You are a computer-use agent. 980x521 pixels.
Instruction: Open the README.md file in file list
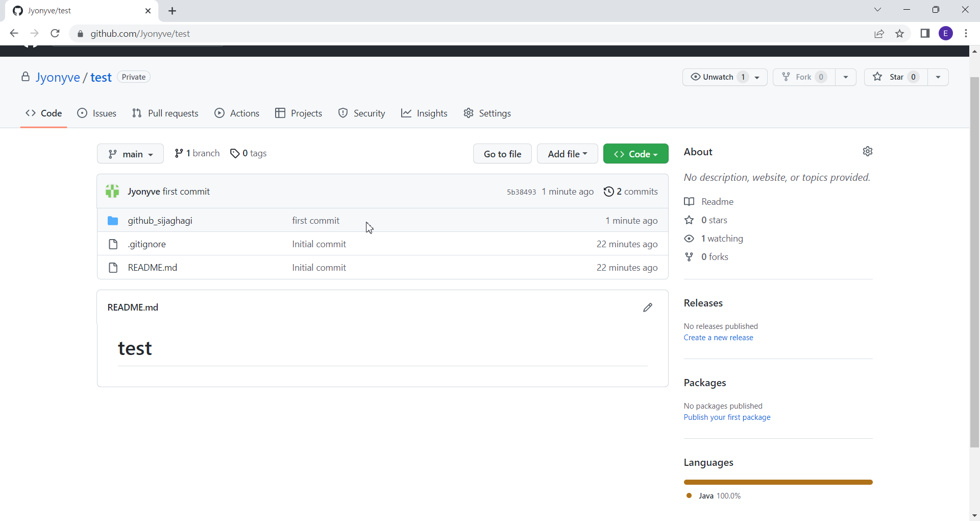(153, 268)
